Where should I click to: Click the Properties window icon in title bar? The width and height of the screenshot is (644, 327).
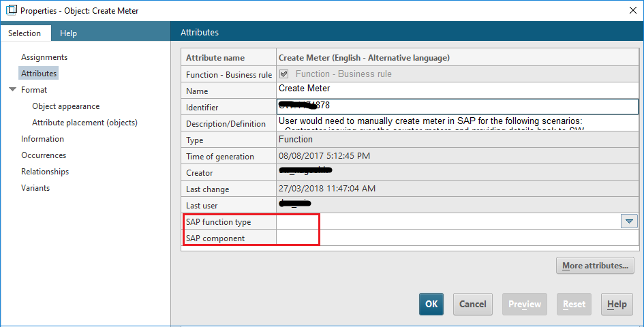(x=11, y=10)
